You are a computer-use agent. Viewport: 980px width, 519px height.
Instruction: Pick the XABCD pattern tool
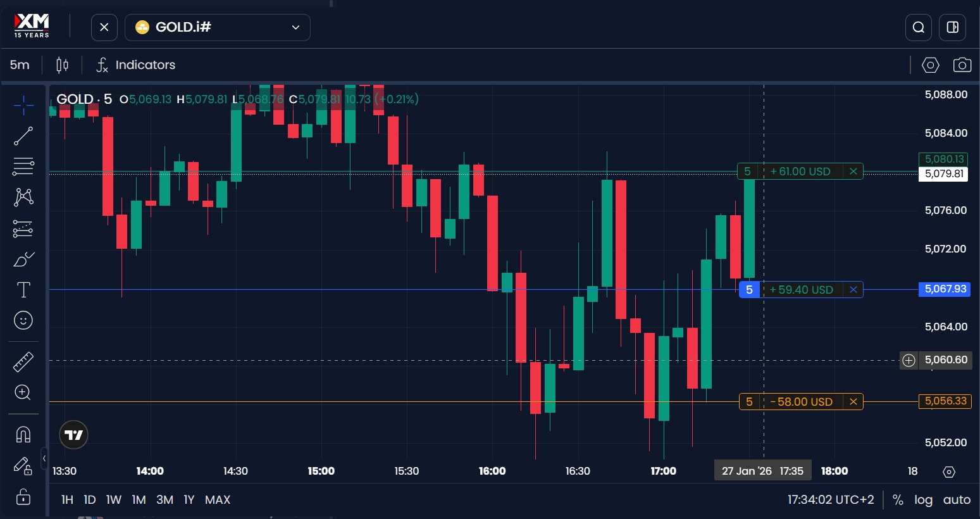(23, 197)
